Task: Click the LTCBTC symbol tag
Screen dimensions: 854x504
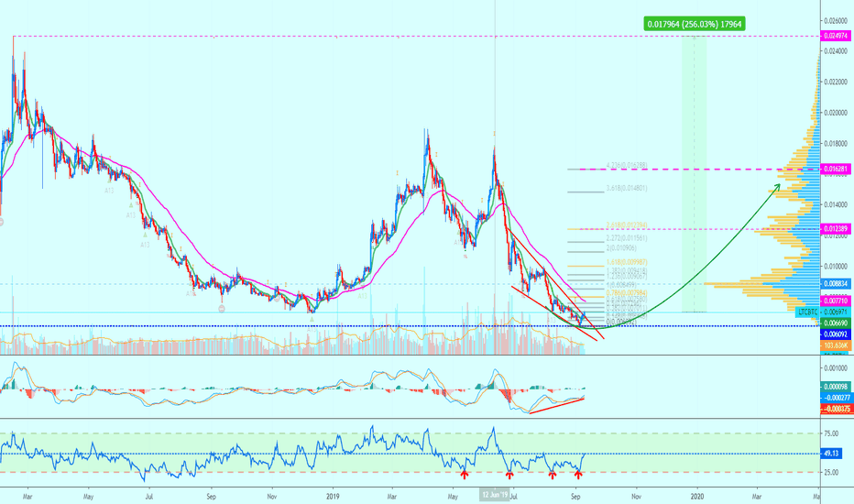Action: tap(807, 312)
